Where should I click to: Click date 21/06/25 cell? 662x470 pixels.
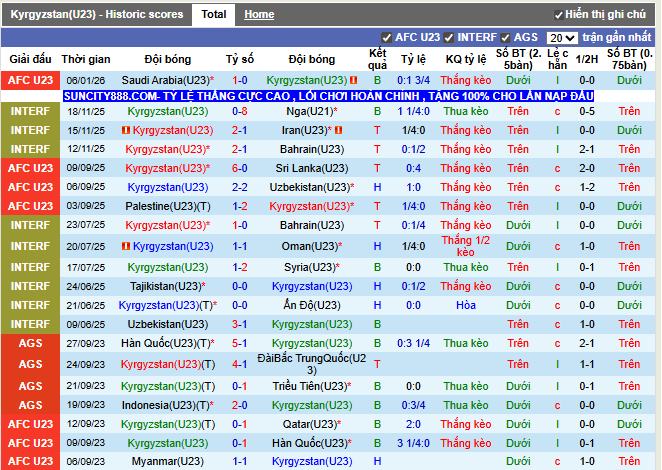(86, 305)
